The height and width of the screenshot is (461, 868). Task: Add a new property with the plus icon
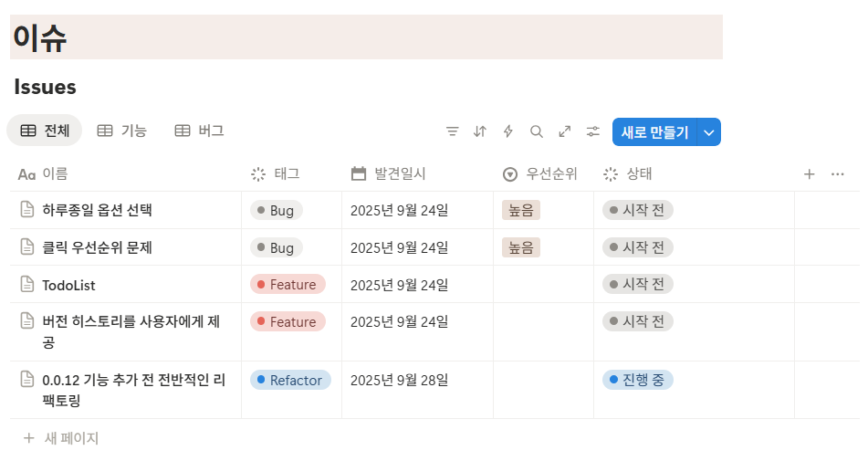[x=810, y=174]
